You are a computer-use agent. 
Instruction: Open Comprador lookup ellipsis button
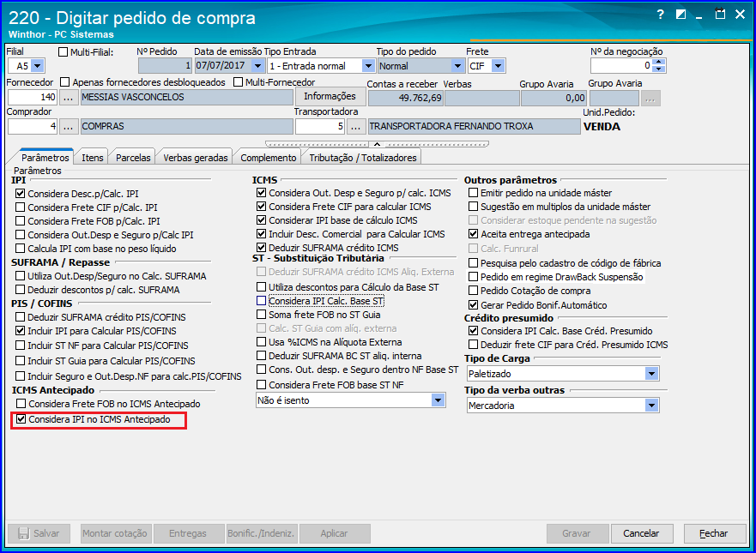coord(69,127)
